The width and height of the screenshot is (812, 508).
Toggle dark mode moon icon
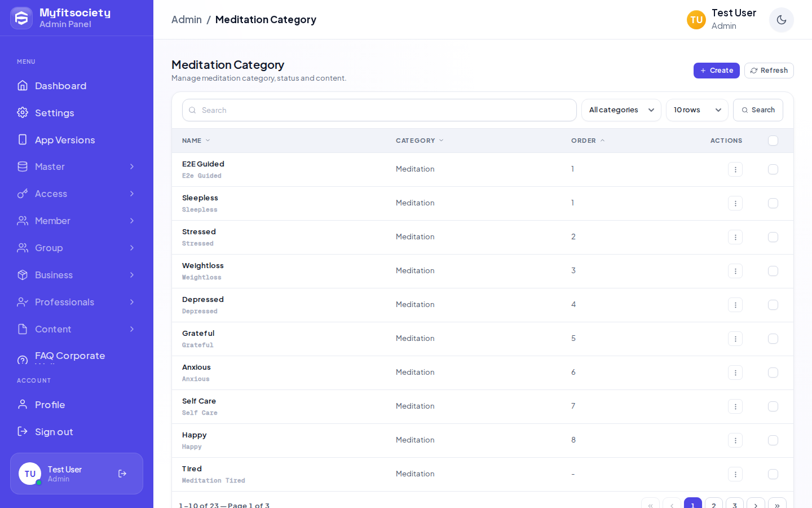[781, 20]
